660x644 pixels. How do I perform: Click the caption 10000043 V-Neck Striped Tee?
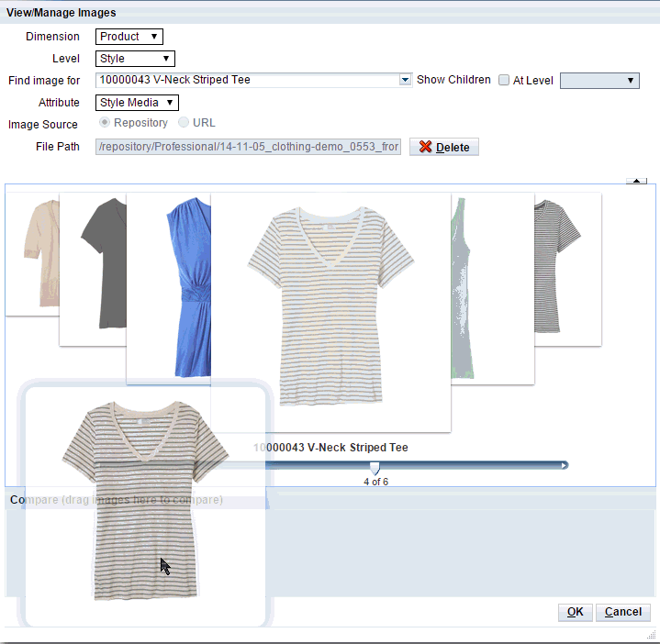330,448
